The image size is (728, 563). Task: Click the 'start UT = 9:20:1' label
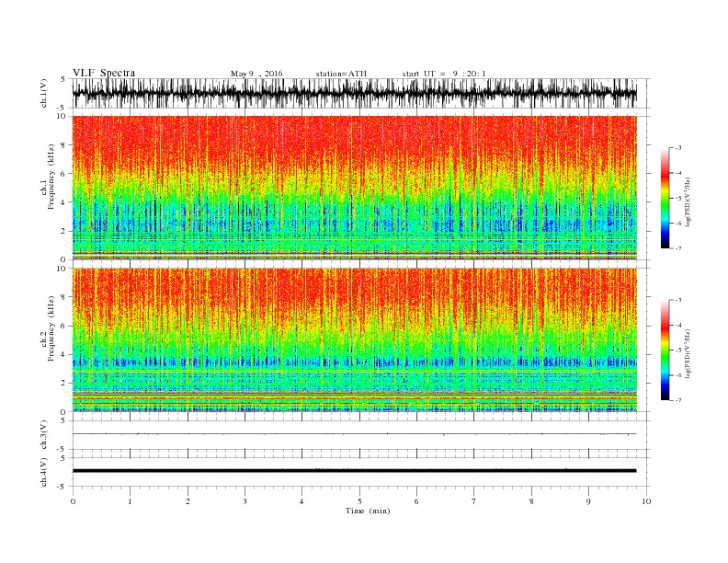[444, 74]
